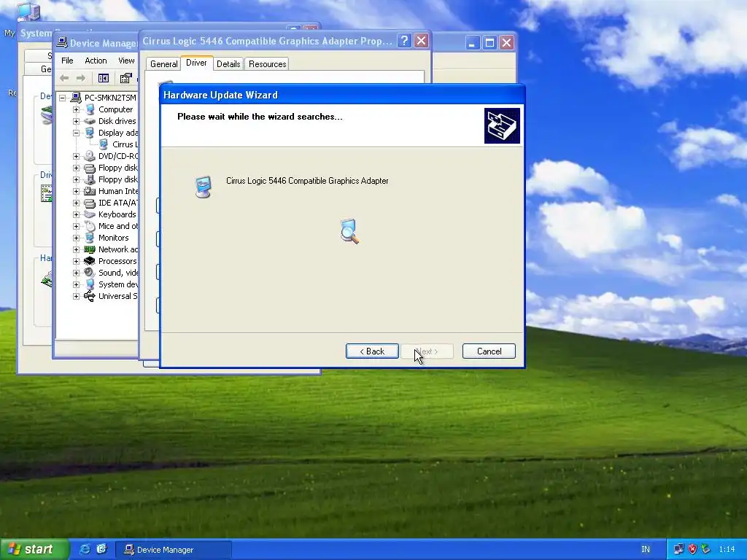Select the PC-SMKN2TSM computer icon
This screenshot has height=560, width=747.
click(x=76, y=98)
